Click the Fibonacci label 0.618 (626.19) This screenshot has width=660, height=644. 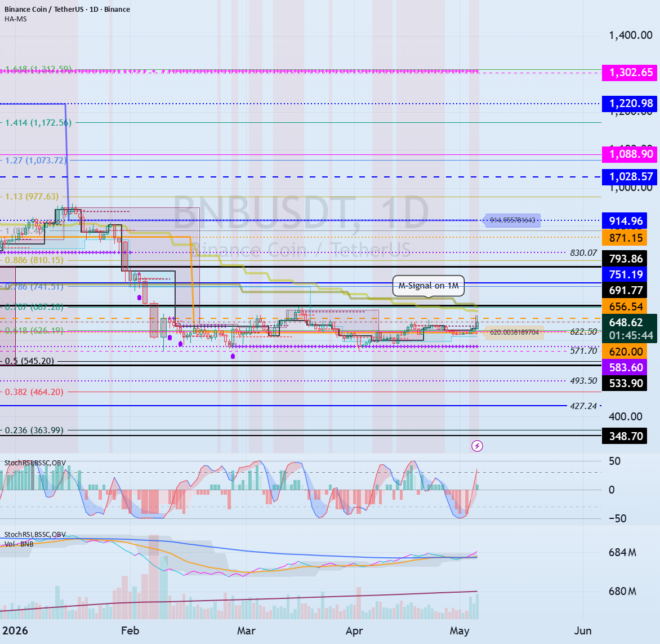[34, 331]
